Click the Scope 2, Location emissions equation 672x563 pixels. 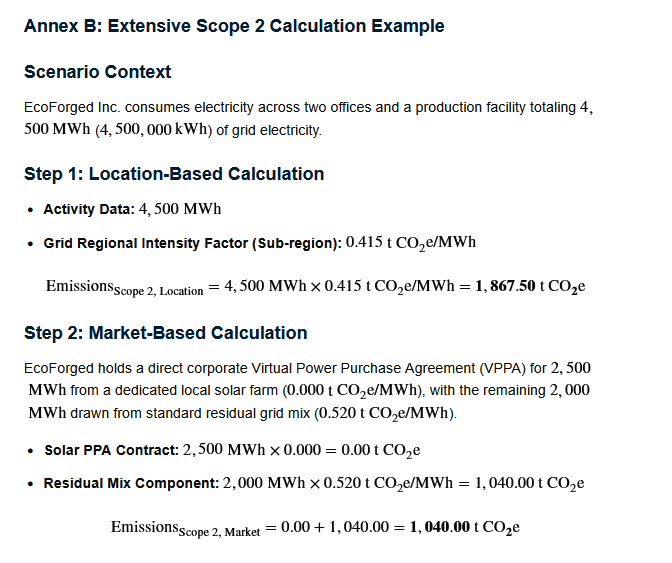click(315, 287)
